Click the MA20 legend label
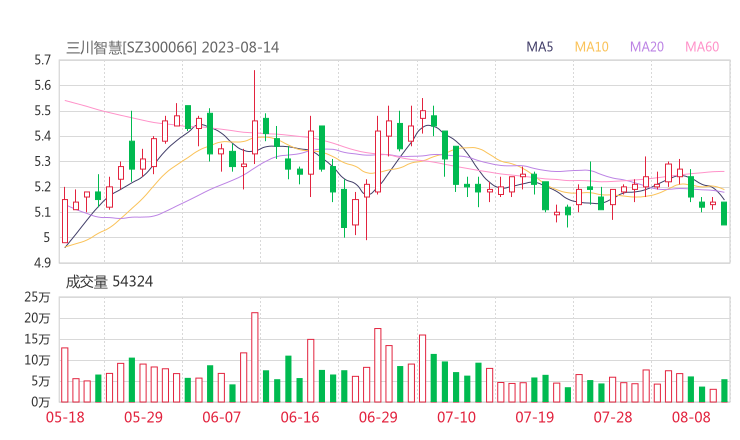The image size is (740, 440). (x=647, y=47)
